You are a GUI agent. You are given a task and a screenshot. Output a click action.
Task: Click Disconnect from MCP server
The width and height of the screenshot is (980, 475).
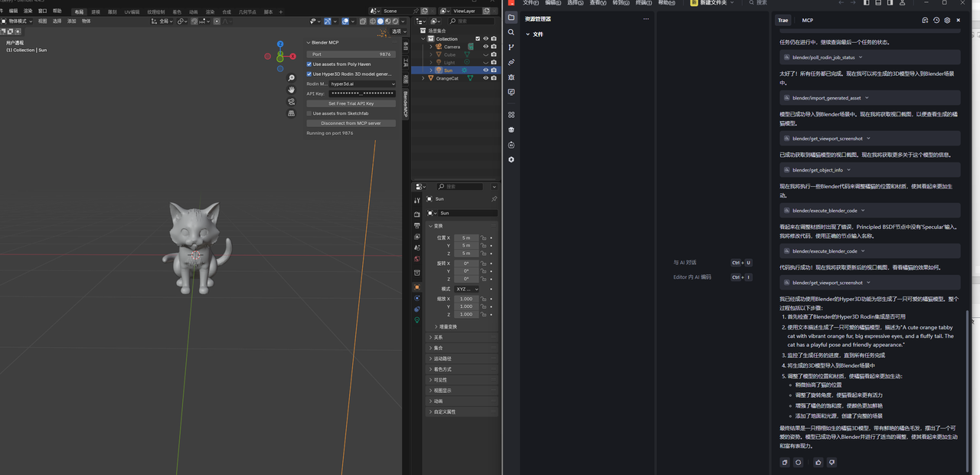351,123
